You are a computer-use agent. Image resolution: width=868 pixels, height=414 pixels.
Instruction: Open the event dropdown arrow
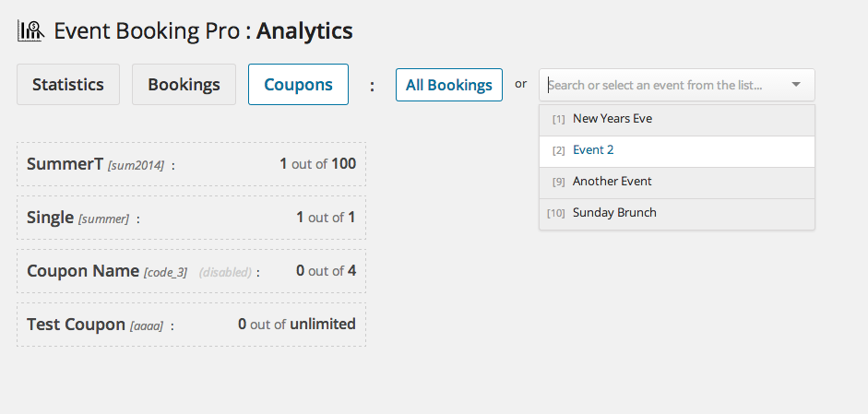(x=796, y=85)
